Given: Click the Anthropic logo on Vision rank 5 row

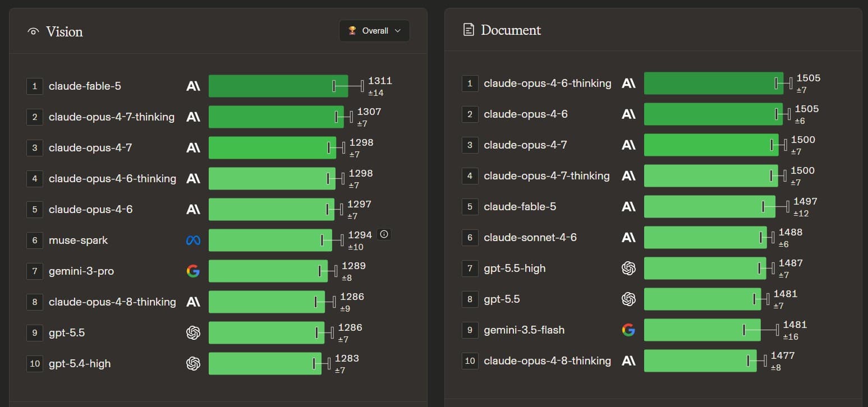Looking at the screenshot, I should pyautogui.click(x=193, y=210).
